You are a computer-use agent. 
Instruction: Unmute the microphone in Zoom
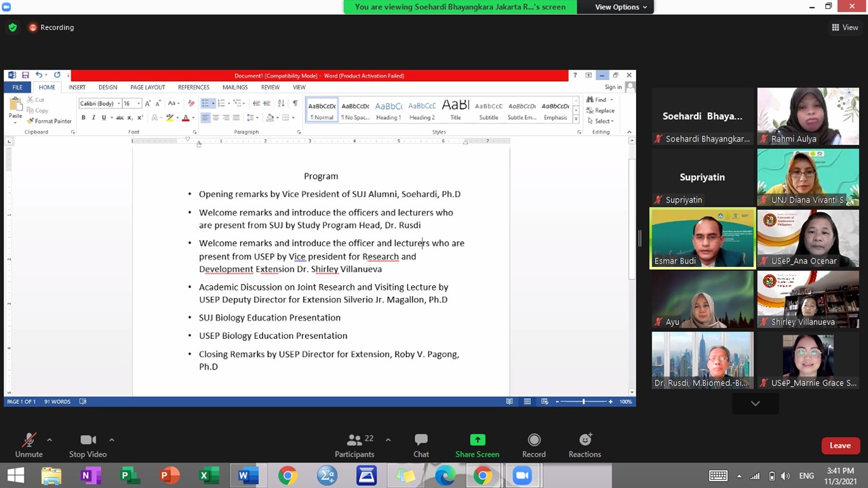(28, 445)
